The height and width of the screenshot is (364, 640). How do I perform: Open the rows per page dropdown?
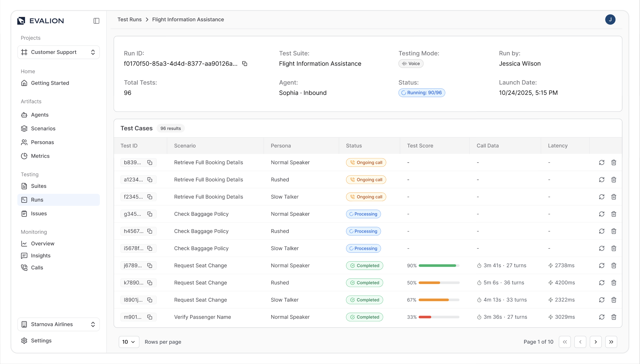point(129,342)
